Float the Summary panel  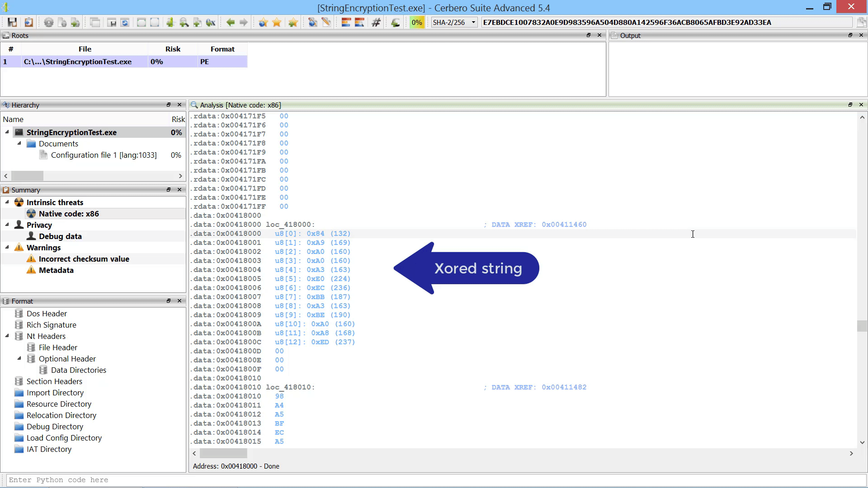click(169, 190)
